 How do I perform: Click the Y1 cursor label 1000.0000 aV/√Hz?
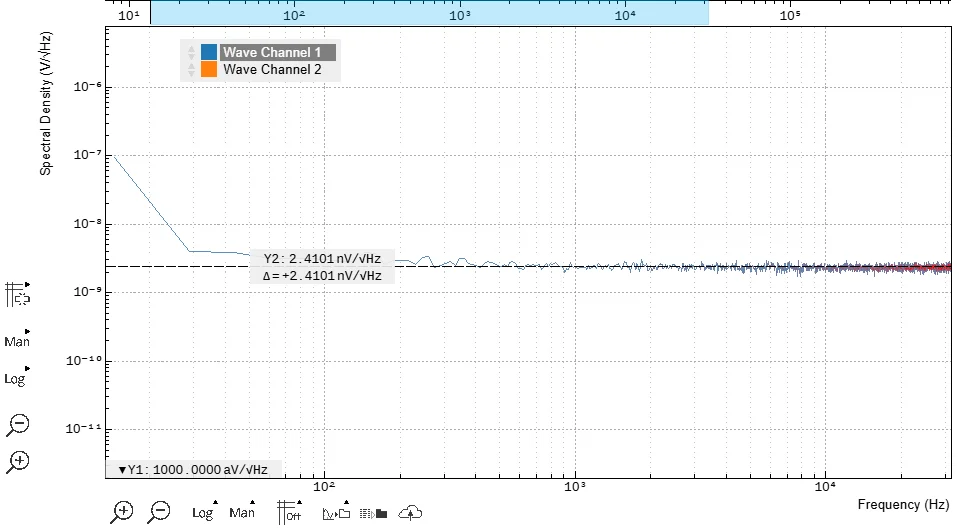pyautogui.click(x=193, y=469)
